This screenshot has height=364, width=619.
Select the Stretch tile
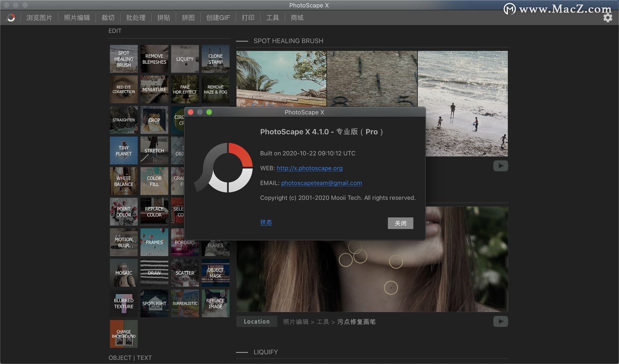click(x=154, y=150)
